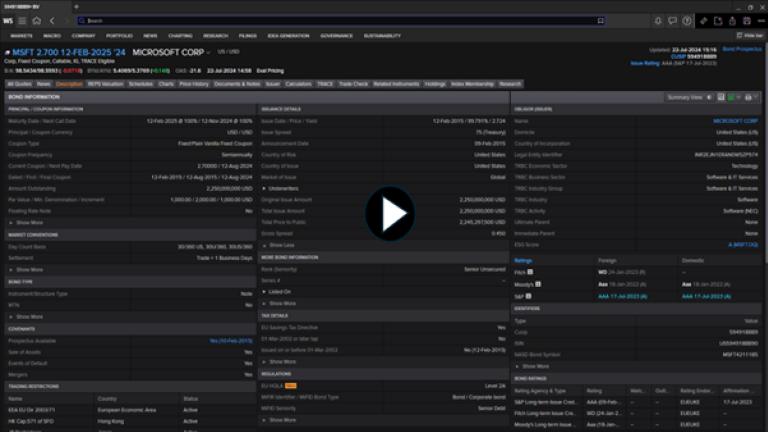
Task: Expand the Underwriters section
Action: (x=283, y=187)
